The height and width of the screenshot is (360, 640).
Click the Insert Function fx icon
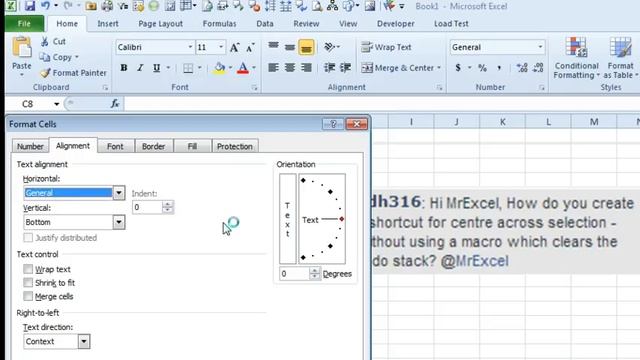[x=115, y=104]
